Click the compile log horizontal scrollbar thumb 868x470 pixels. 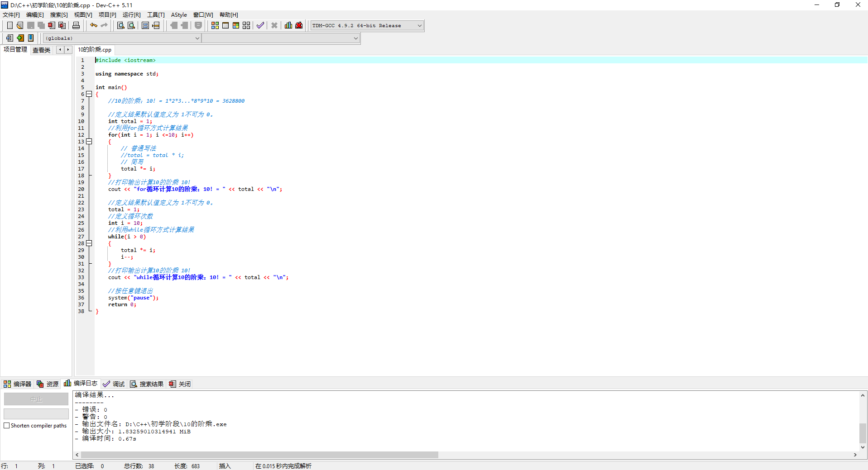(259, 455)
